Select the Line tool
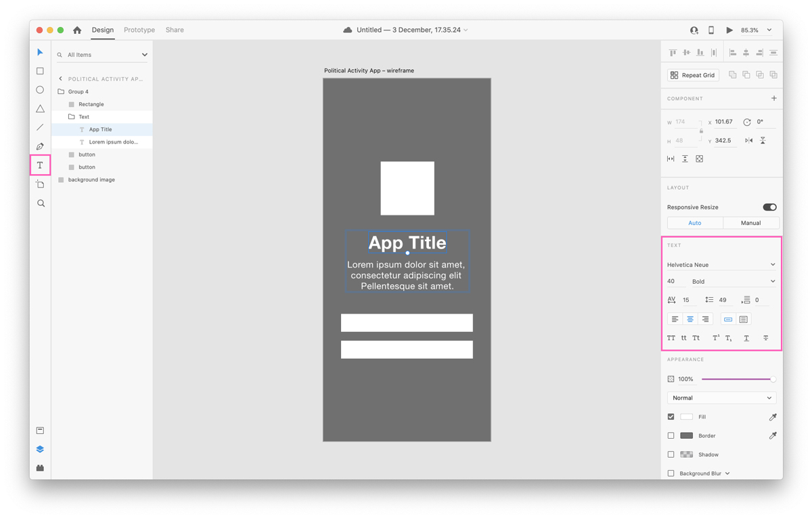Screen dimensions: 812x518 tap(40, 127)
